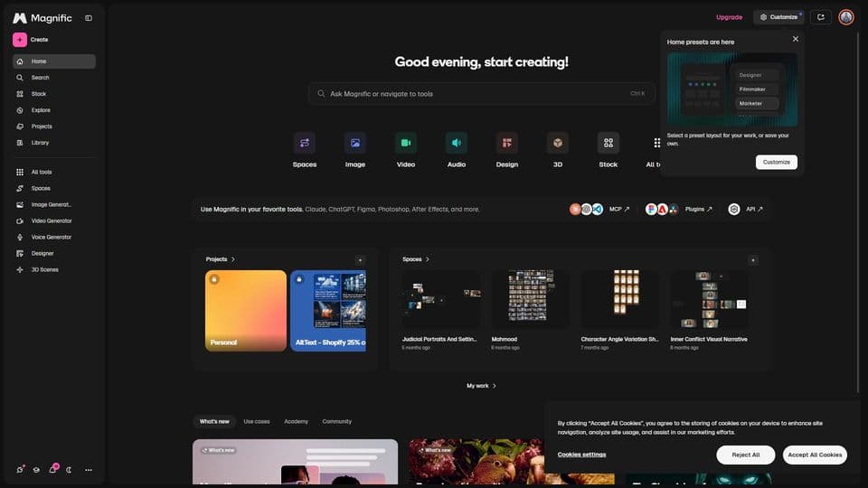Expand the Spaces section heading

pyautogui.click(x=416, y=259)
